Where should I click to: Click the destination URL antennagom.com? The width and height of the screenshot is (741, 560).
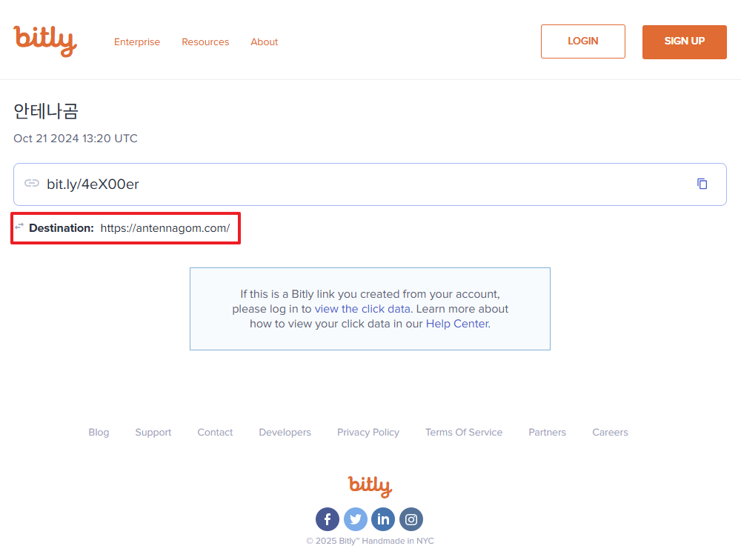tap(165, 228)
